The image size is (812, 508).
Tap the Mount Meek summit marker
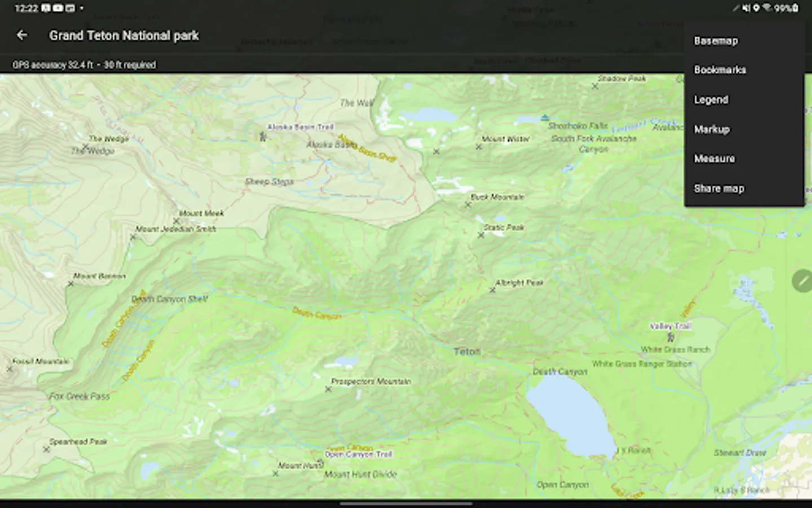tap(176, 221)
